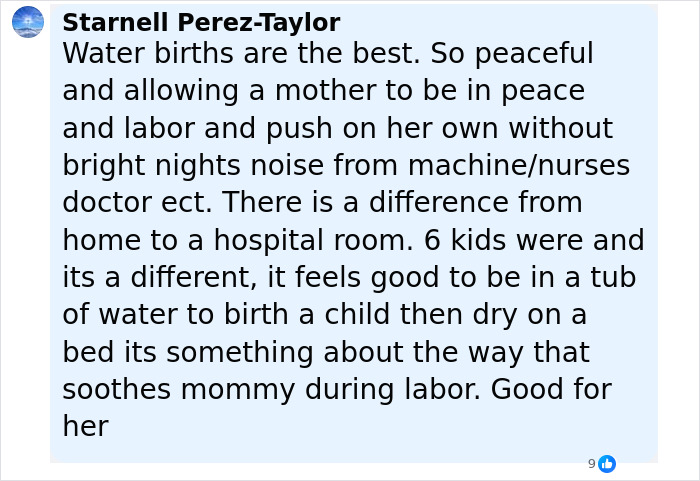Open Starnell Perez-Taylor's profile picture
Viewport: 700px width, 481px height.
click(x=28, y=22)
